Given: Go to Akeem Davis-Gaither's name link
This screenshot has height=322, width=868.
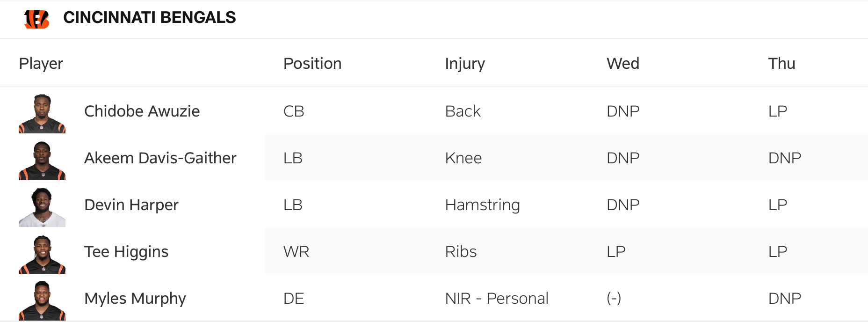Looking at the screenshot, I should (160, 158).
